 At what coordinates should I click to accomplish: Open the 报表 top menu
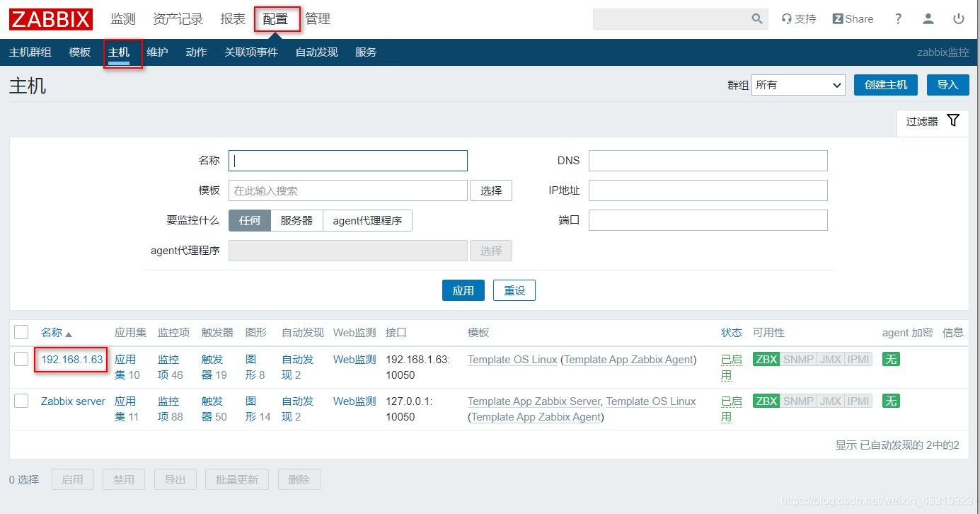pyautogui.click(x=233, y=19)
